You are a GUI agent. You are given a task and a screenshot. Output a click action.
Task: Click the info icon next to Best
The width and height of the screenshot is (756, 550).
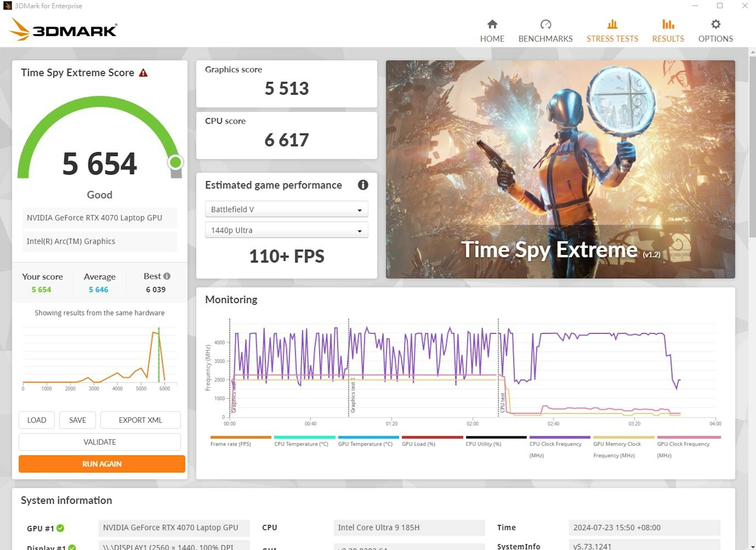click(167, 276)
